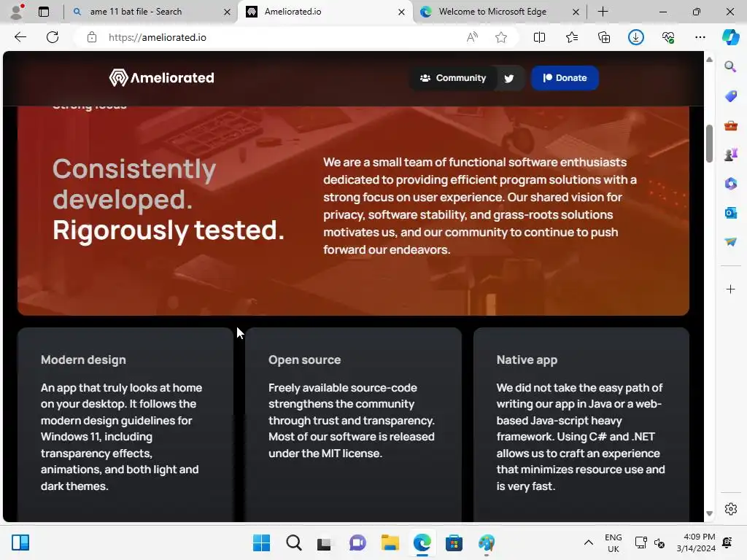747x560 pixels.
Task: Click the blue Donate button
Action: (565, 78)
